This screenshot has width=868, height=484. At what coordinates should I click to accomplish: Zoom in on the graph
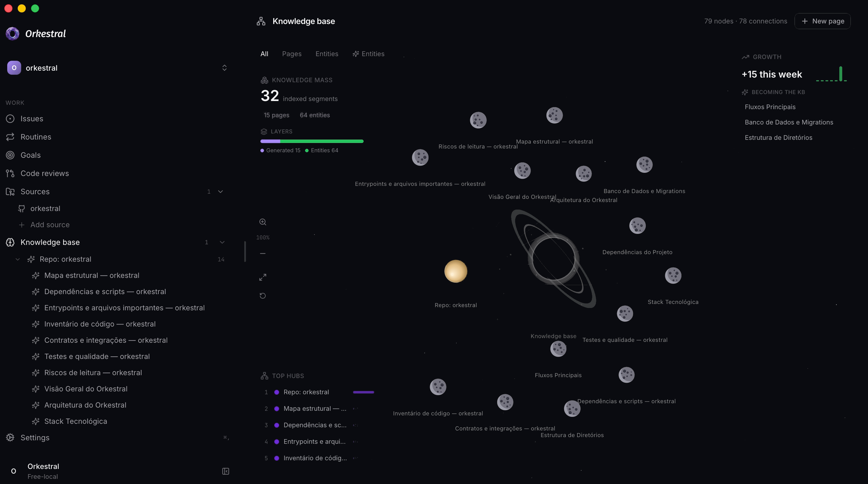point(262,222)
